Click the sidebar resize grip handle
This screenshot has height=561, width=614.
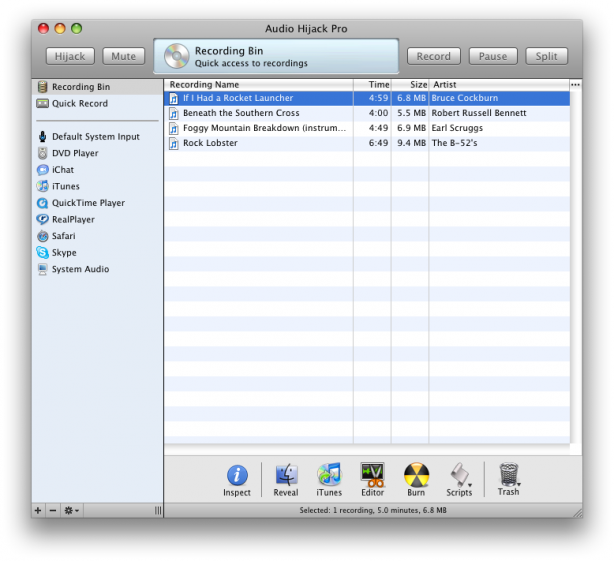(158, 510)
